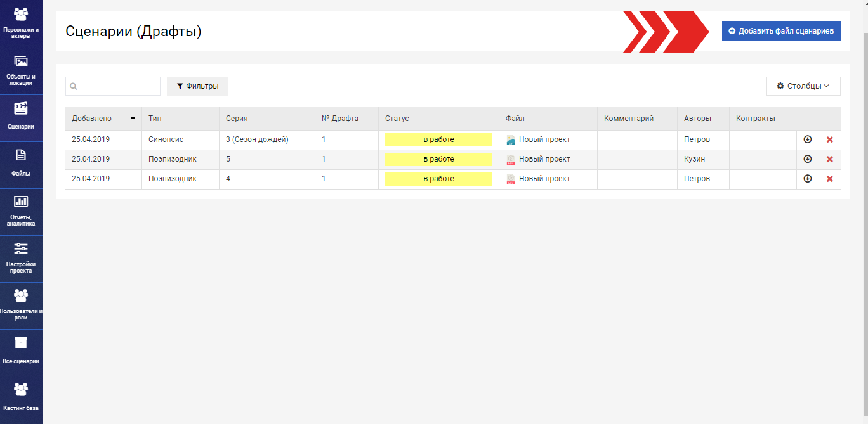
Task: Download file in series 4 row
Action: [808, 179]
